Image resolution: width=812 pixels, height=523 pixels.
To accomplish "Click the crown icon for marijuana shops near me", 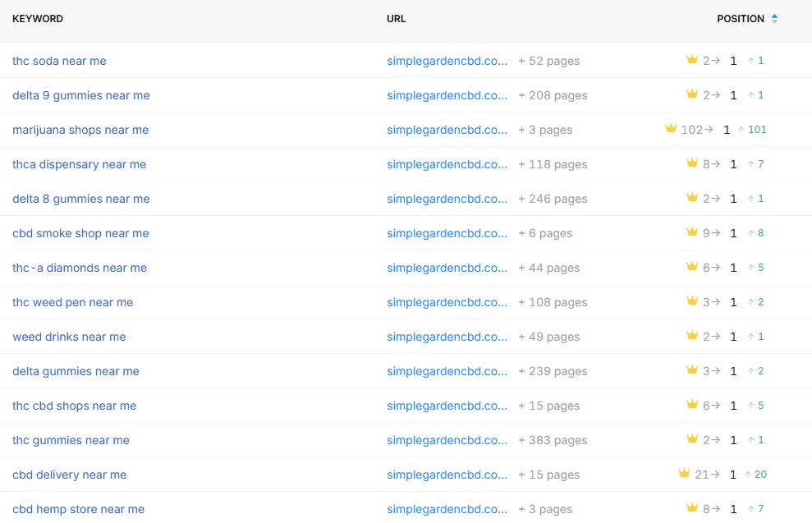I will (x=671, y=128).
